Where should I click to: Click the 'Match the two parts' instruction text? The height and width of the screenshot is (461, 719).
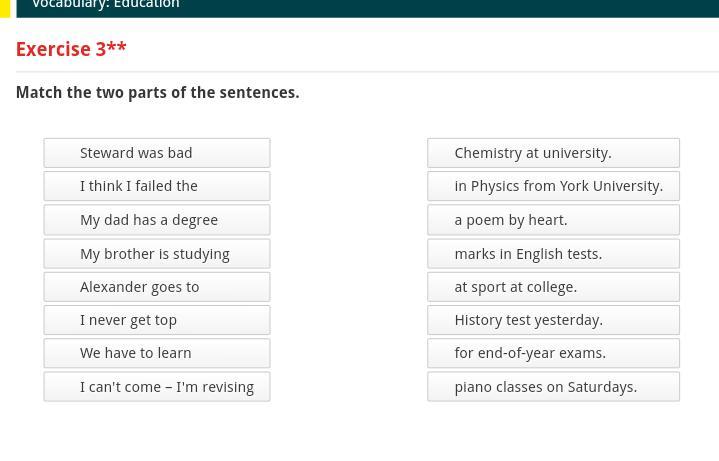(157, 93)
